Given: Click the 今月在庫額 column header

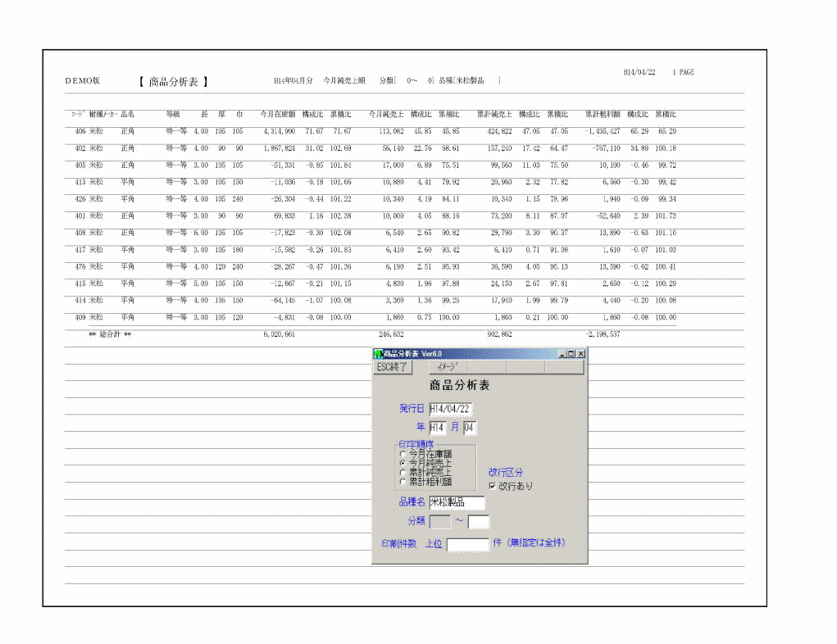Looking at the screenshot, I should click(278, 114).
